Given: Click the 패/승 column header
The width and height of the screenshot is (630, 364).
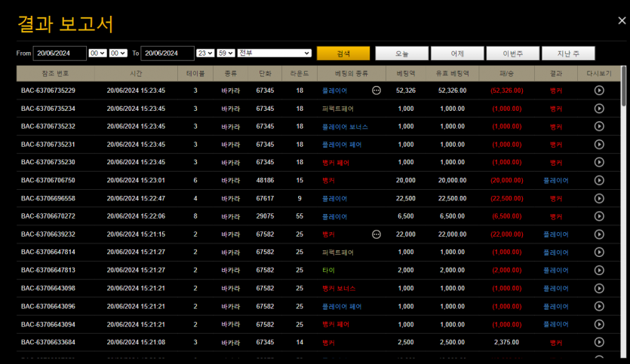Looking at the screenshot, I should click(507, 73).
